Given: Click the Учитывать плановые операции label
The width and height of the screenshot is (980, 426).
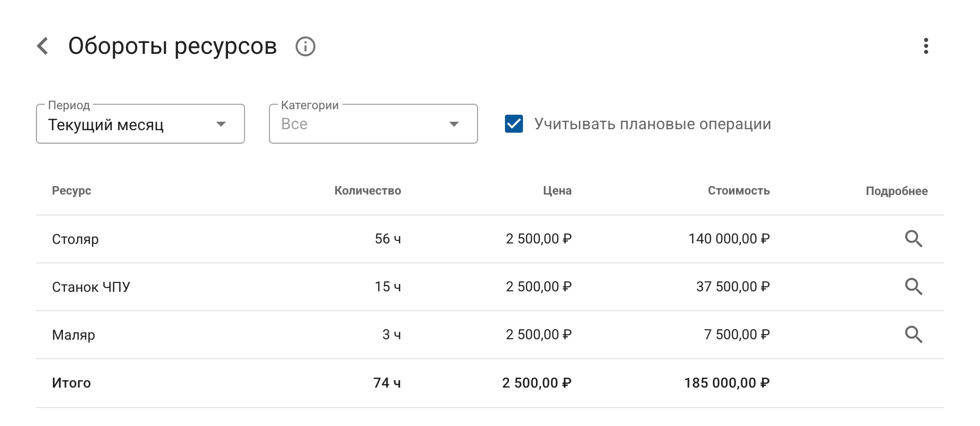Looking at the screenshot, I should [652, 124].
